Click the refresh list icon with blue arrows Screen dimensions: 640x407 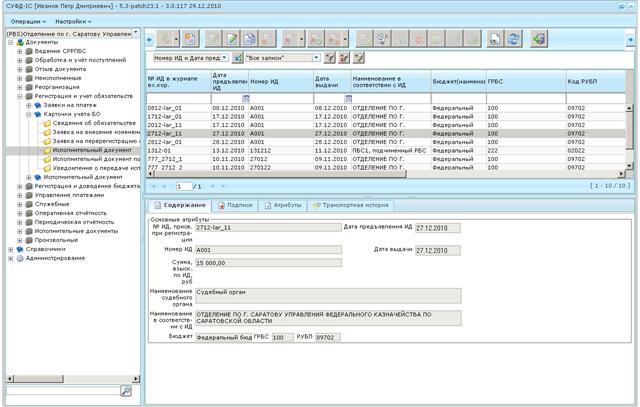(513, 39)
